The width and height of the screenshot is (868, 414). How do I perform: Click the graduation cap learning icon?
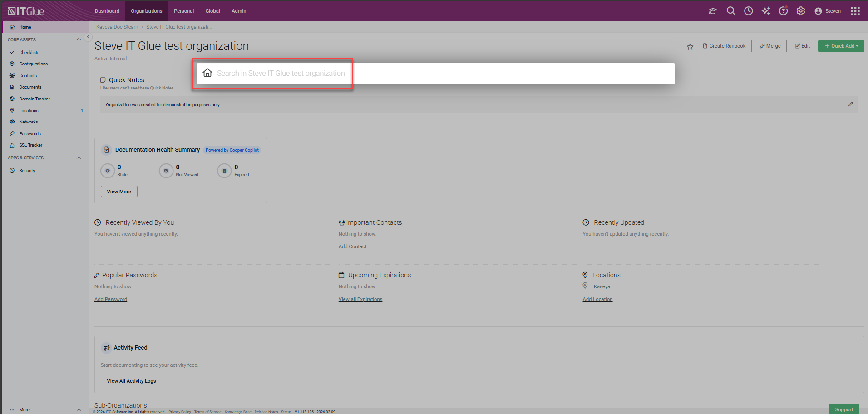(x=713, y=11)
